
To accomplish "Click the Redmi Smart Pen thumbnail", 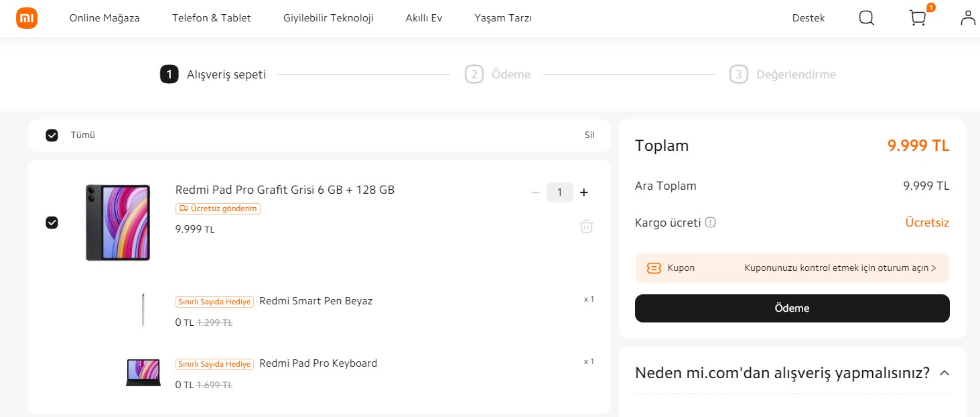I will click(143, 310).
